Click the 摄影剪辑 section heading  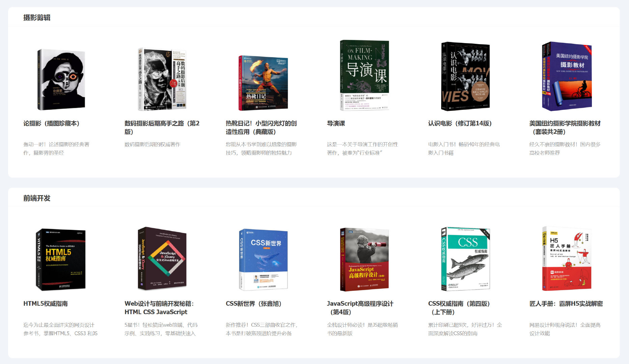click(37, 18)
